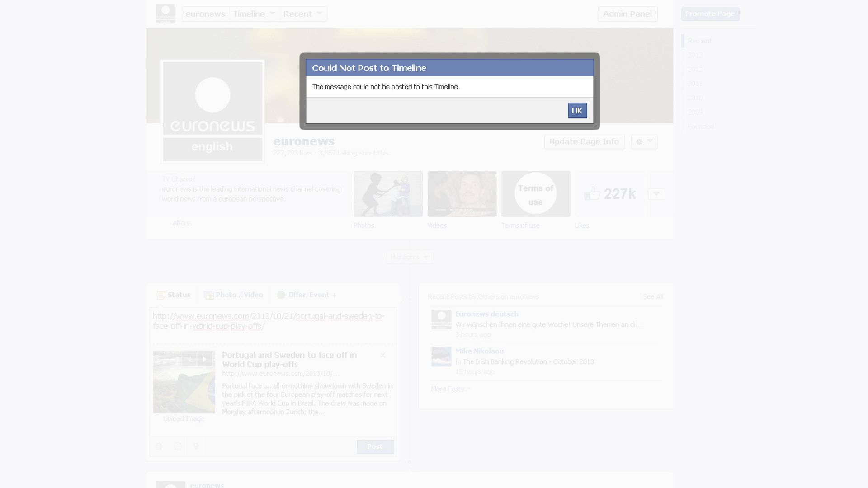This screenshot has height=488, width=868.
Task: Click the status text field containing the euronews URL
Action: (271, 321)
